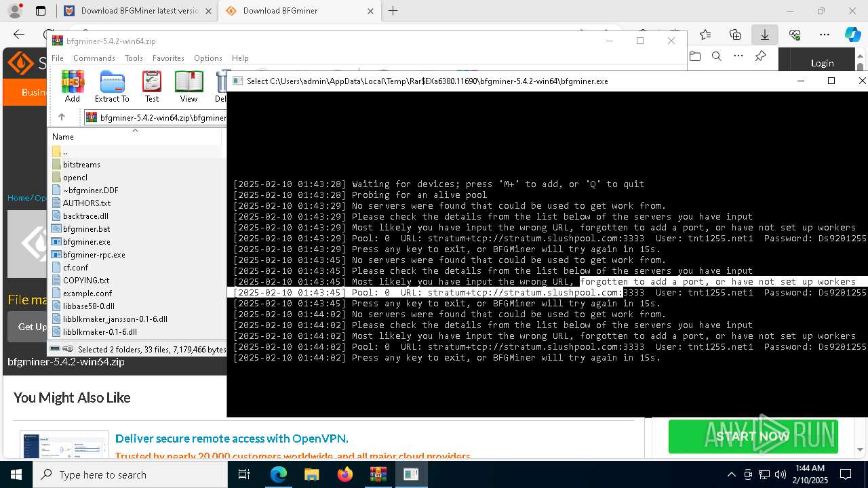Open the Options menu in WinRAR
Screen dimensions: 868x488
208,58
